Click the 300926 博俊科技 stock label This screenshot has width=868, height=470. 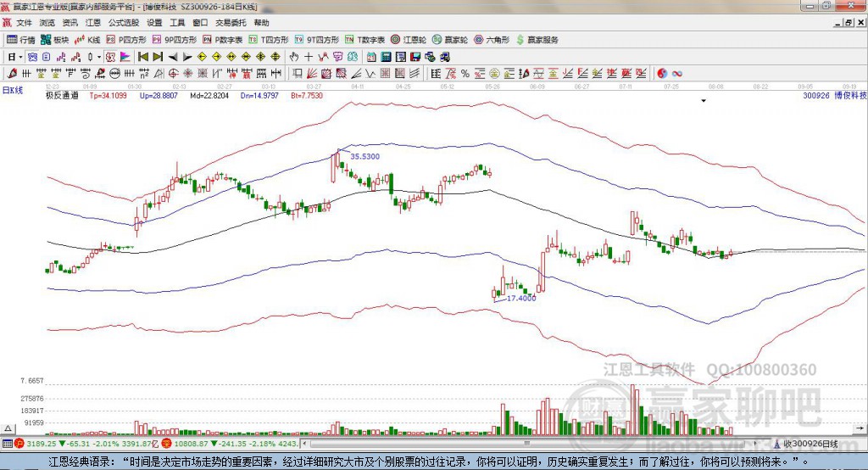point(835,95)
